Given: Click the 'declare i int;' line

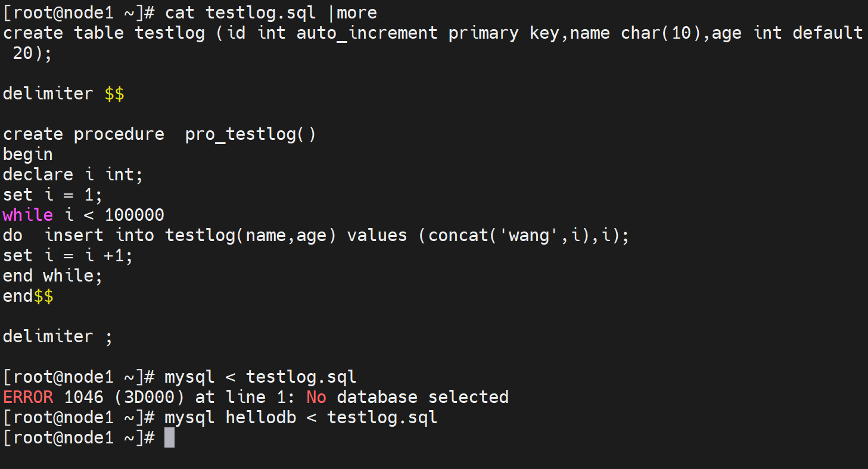Looking at the screenshot, I should point(73,174).
